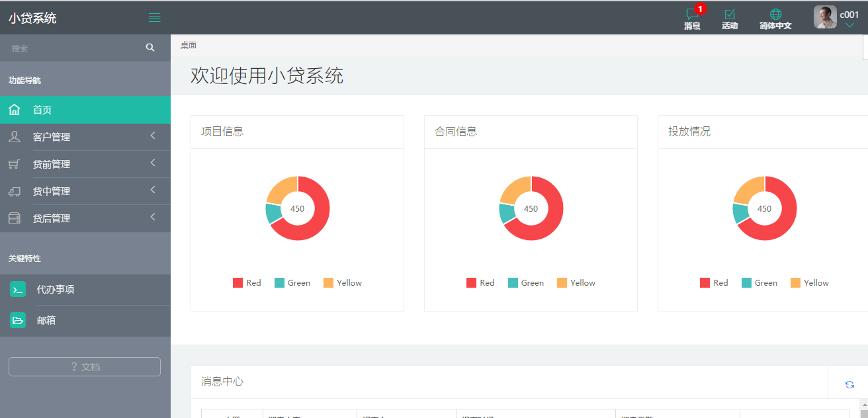The width and height of the screenshot is (868, 418).
Task: Toggle Yellow legend in 投放情况 chart
Action: point(810,282)
